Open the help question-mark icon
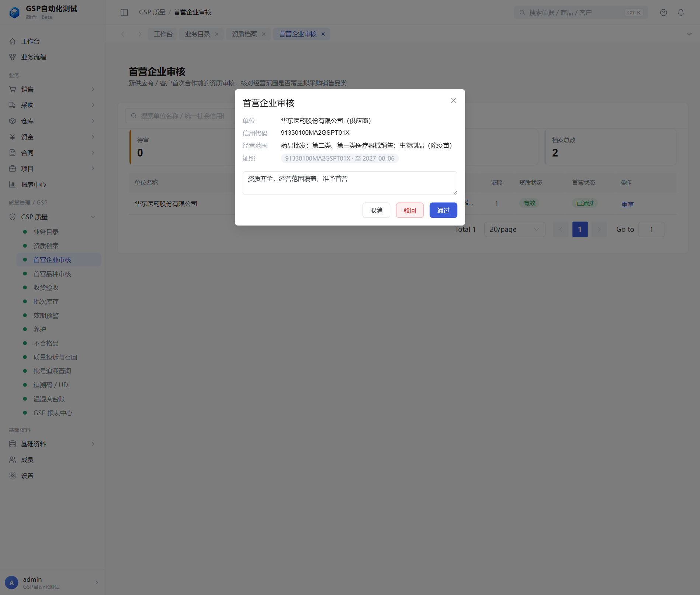Viewport: 700px width, 595px height. pyautogui.click(x=663, y=13)
